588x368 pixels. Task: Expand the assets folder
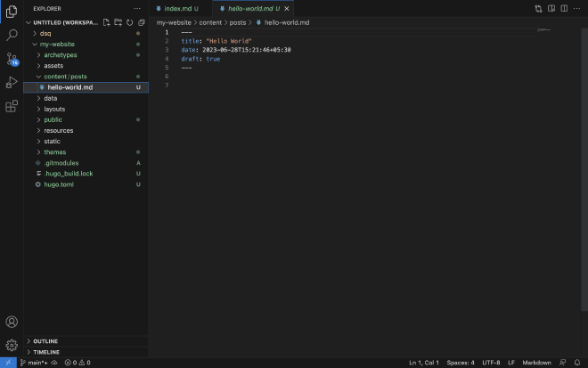[x=86, y=66]
